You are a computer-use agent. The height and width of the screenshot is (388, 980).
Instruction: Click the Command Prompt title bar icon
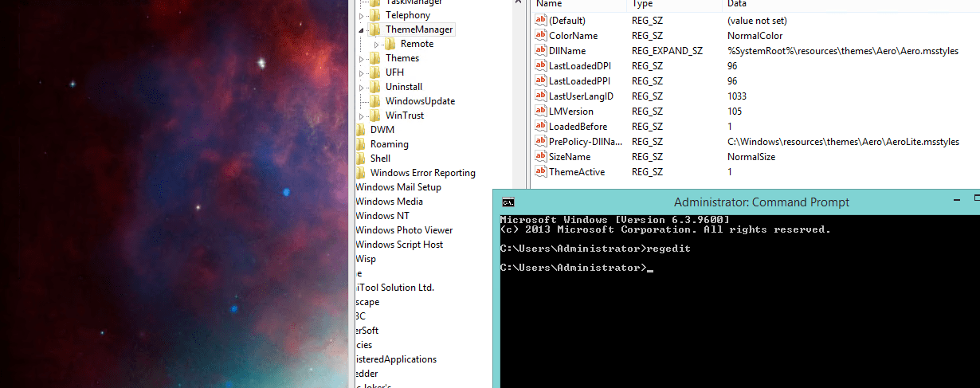coord(508,202)
